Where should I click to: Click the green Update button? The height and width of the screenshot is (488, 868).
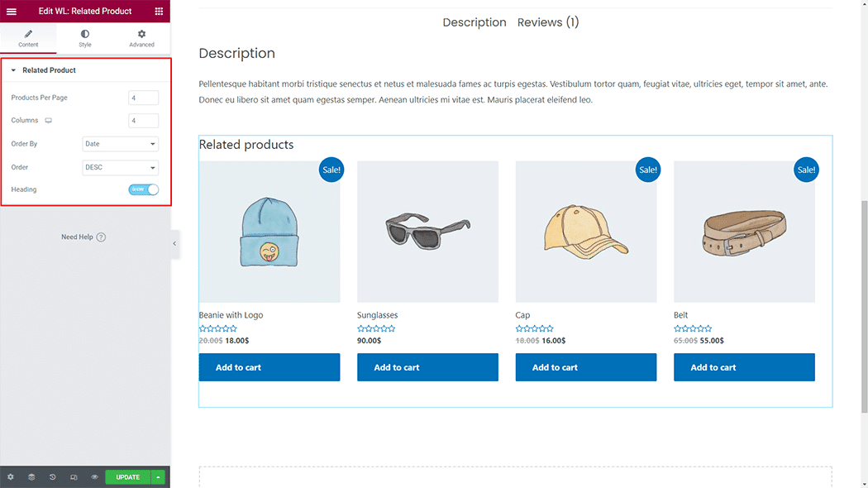tap(127, 477)
